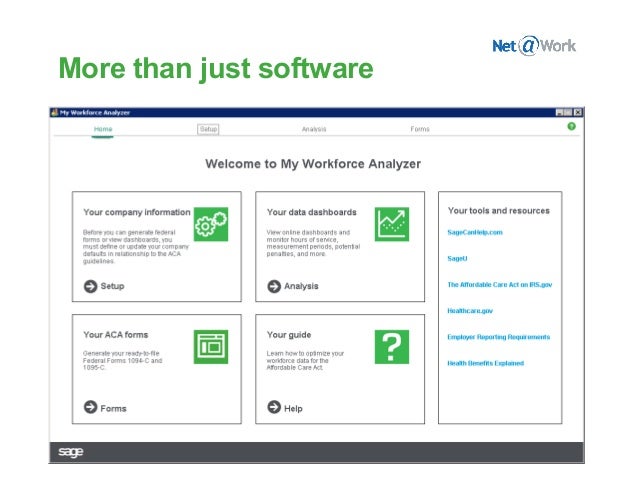Open Health Benefits Explained link
Screen dimensions: 638x493
tap(485, 363)
